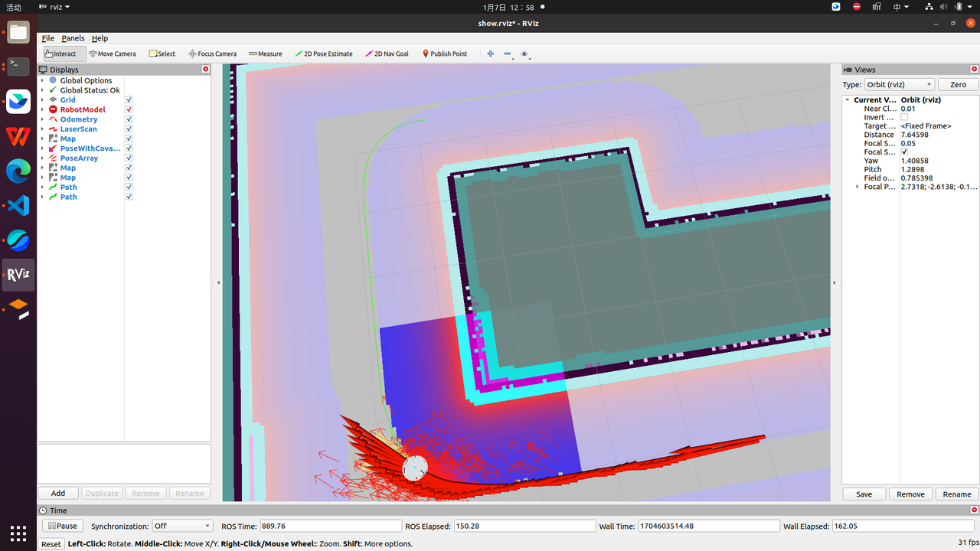Image resolution: width=980 pixels, height=551 pixels.
Task: Expand the Global Status: Ok row
Action: 42,90
